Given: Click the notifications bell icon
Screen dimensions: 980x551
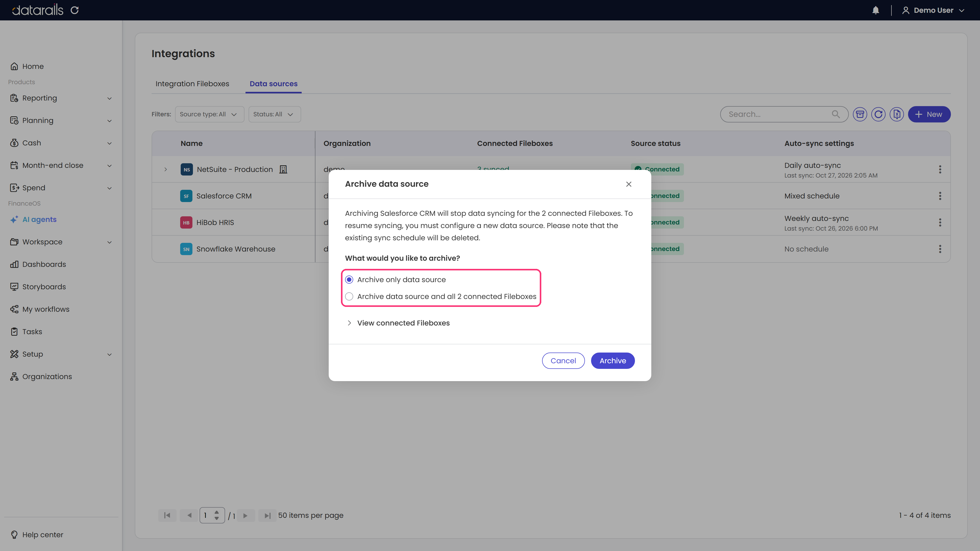Looking at the screenshot, I should click(875, 10).
